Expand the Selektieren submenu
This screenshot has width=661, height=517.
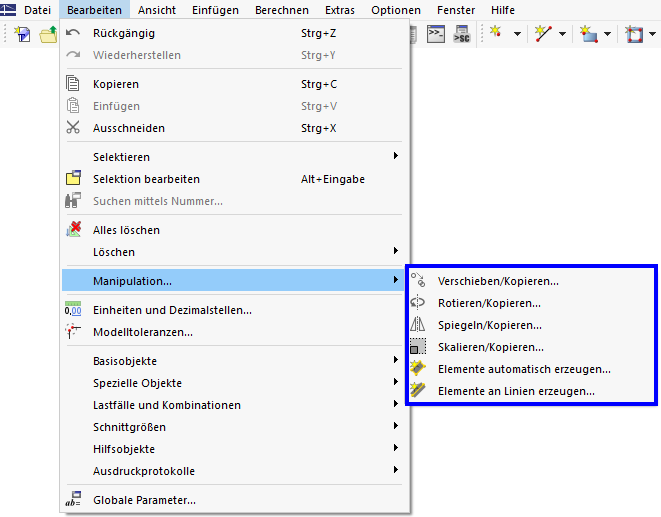click(233, 157)
